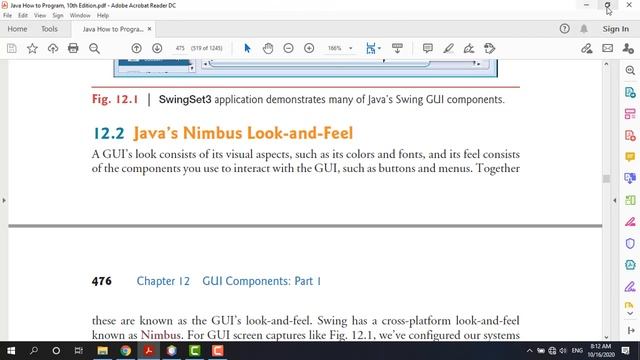Go to next page with down arrow

pos(157,48)
